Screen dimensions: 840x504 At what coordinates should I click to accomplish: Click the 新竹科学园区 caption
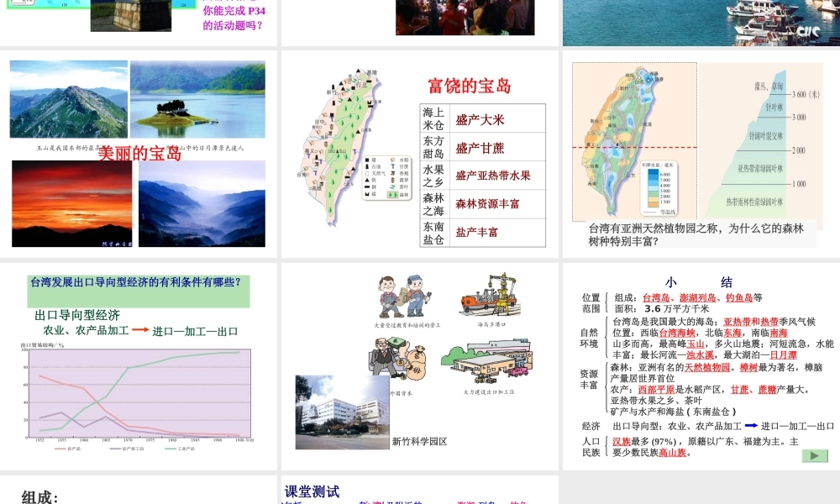[419, 441]
